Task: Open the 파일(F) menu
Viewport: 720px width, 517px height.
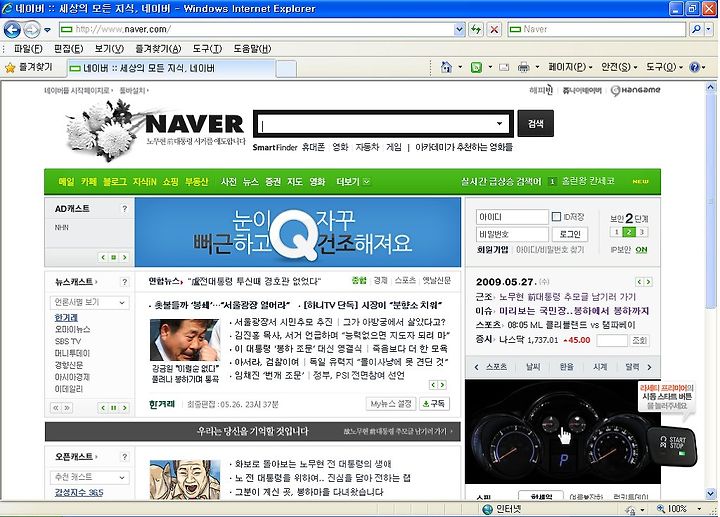Action: click(x=28, y=49)
